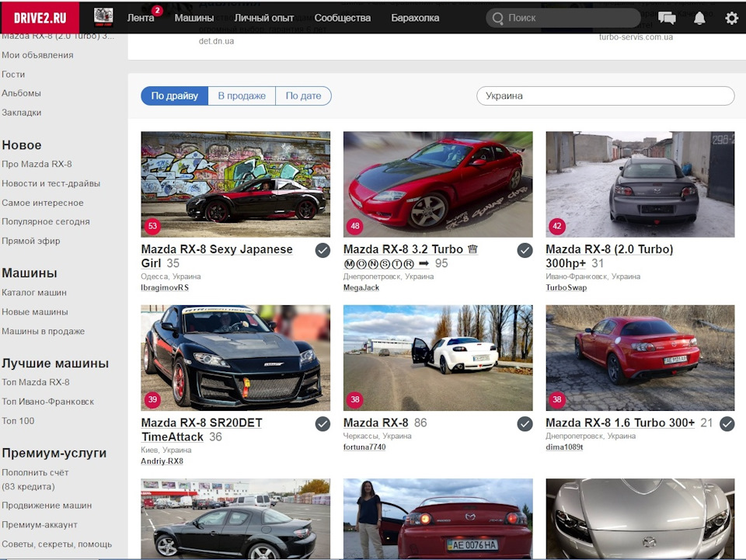Open Новости и тест-драйвы sidebar link
The image size is (746, 560).
click(51, 183)
